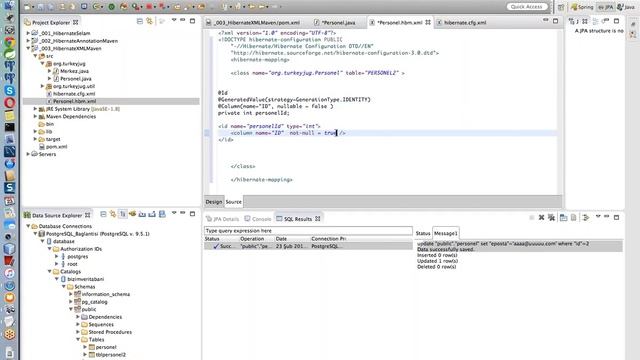Collapse all in Data Source Explorer
The height and width of the screenshot is (360, 640).
tap(103, 214)
